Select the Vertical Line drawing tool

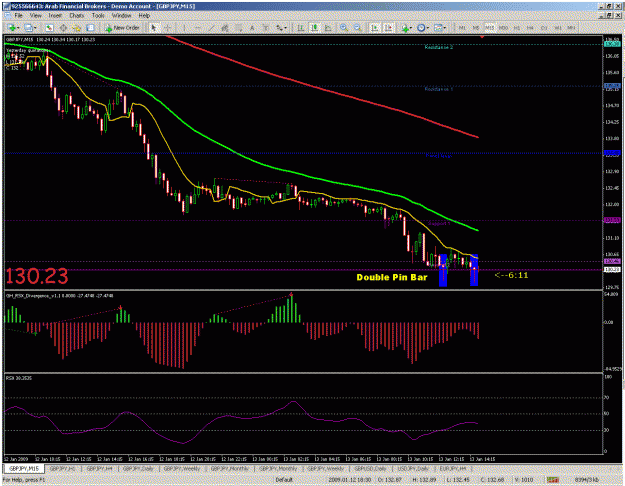point(184,28)
